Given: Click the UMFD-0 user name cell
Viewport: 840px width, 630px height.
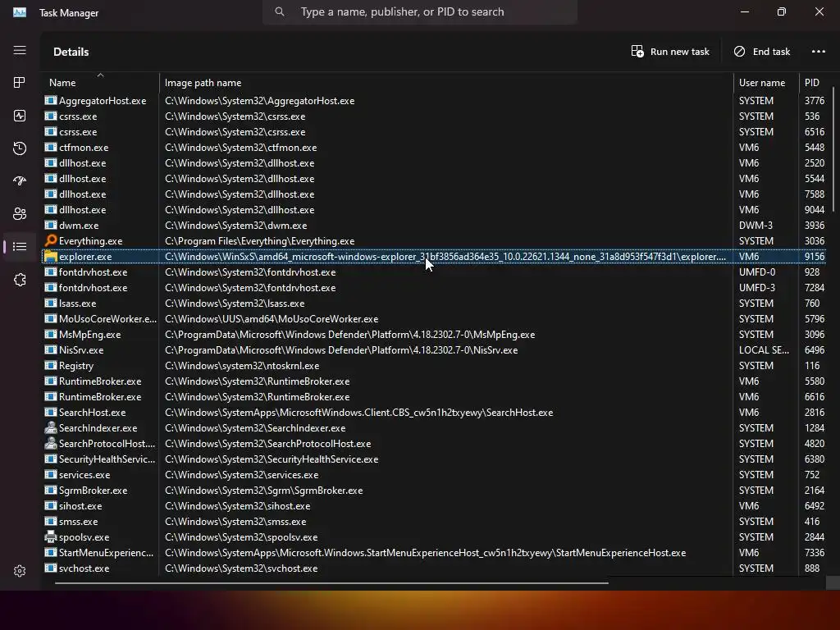Looking at the screenshot, I should coord(757,272).
